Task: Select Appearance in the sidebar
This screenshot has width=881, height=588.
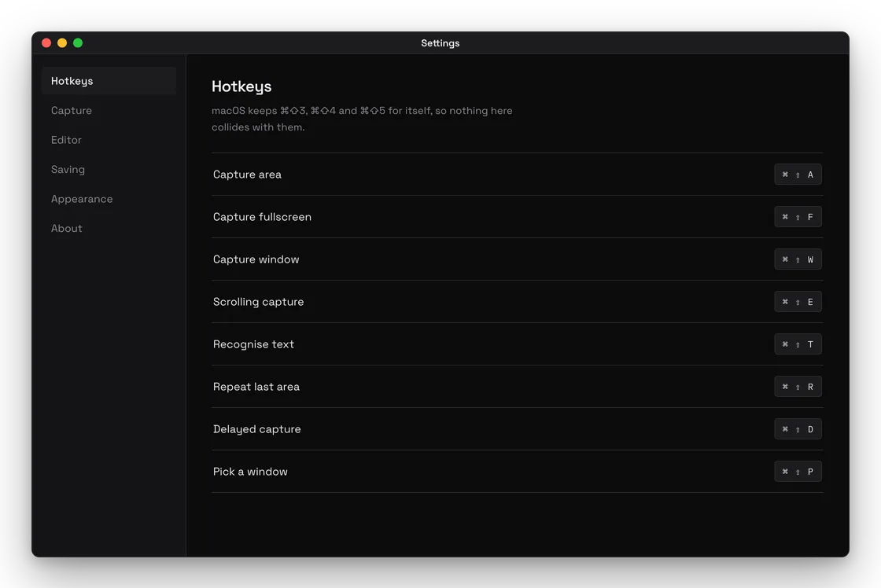Action: [x=109, y=199]
